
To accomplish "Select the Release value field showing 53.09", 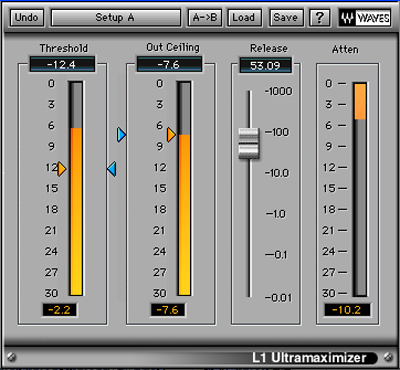I will [265, 65].
